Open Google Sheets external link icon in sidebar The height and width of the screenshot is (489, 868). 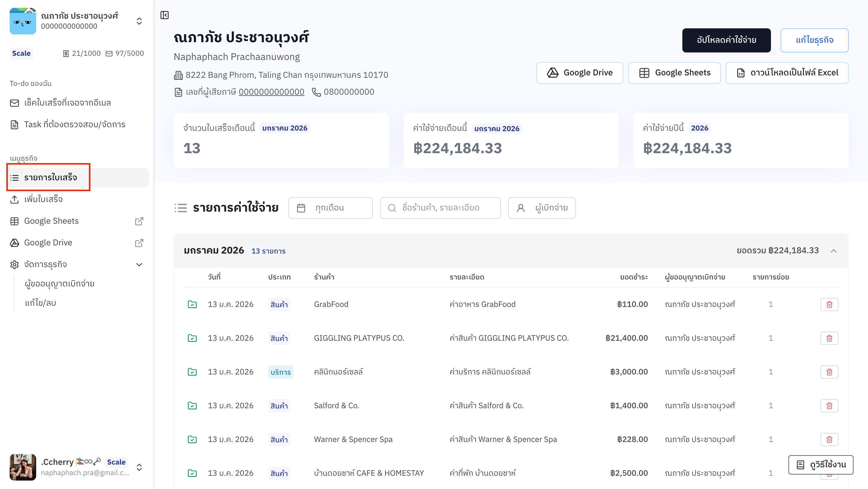click(139, 221)
